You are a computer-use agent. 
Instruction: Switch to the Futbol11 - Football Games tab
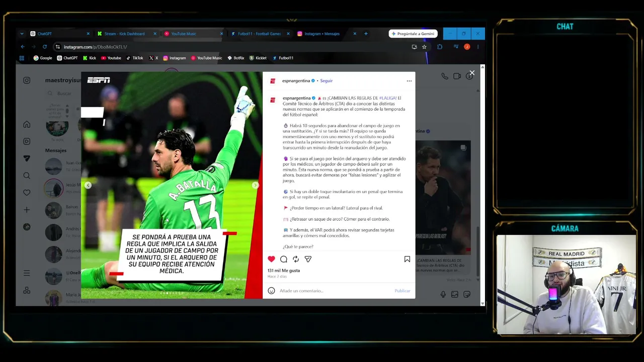coord(261,34)
